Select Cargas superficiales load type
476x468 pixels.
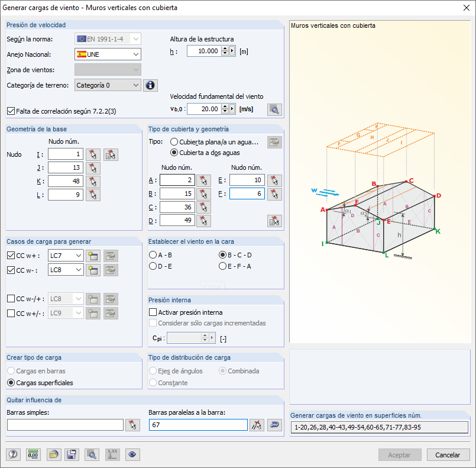click(11, 383)
